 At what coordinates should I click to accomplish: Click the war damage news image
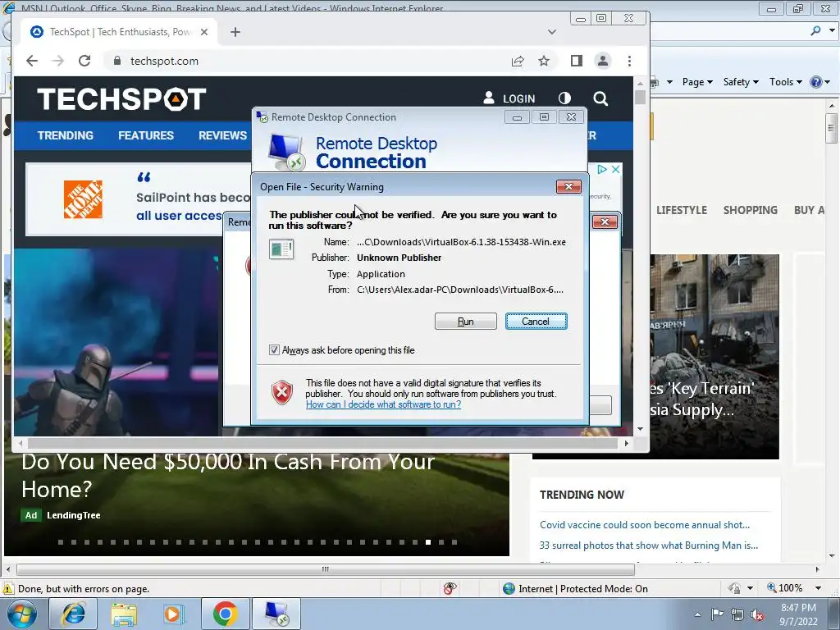coord(714,356)
